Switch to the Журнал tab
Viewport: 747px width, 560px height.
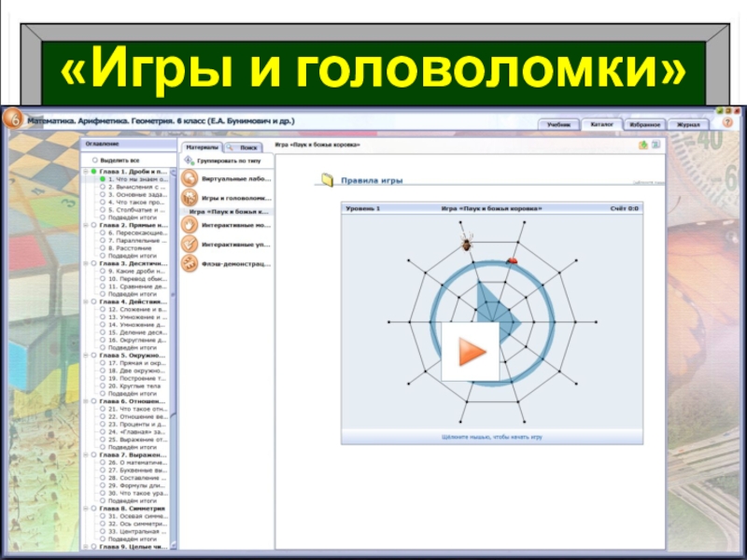point(688,125)
